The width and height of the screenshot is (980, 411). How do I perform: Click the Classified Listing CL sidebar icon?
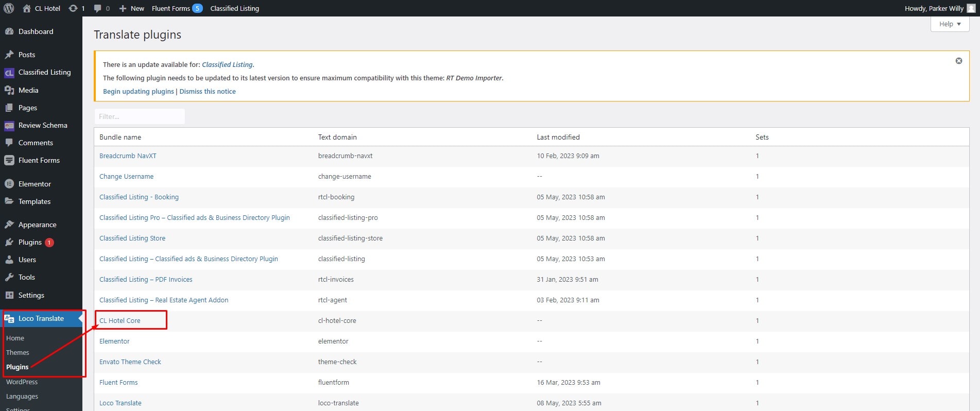(9, 73)
